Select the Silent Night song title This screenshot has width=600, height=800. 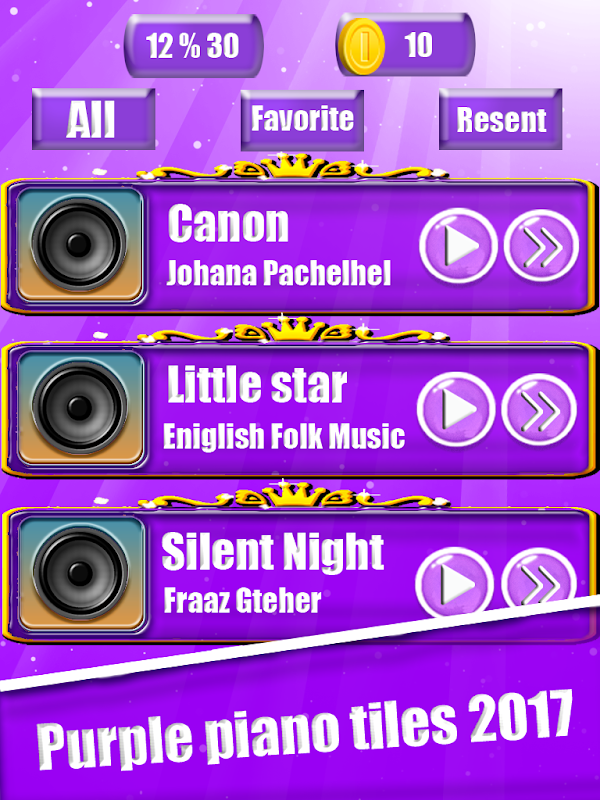coord(272,552)
